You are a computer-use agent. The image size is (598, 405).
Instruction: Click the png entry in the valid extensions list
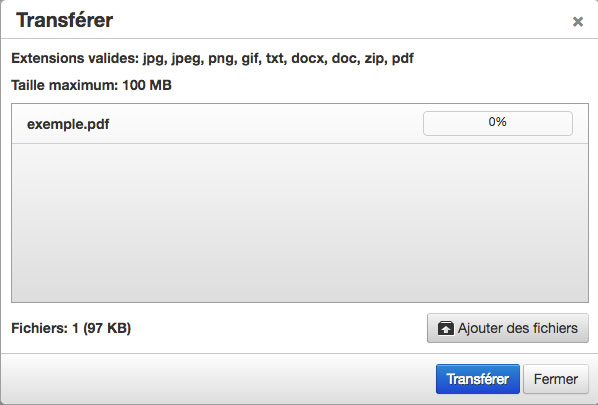(x=222, y=59)
